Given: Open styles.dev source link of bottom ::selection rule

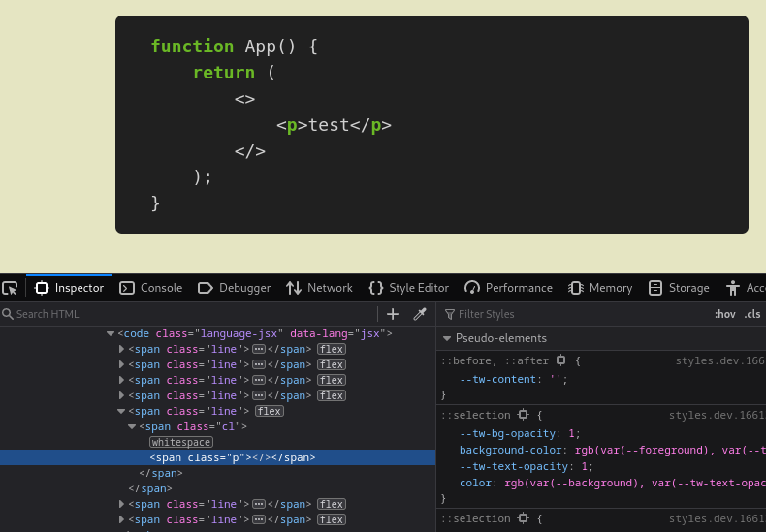Looking at the screenshot, I should pyautogui.click(x=718, y=518).
